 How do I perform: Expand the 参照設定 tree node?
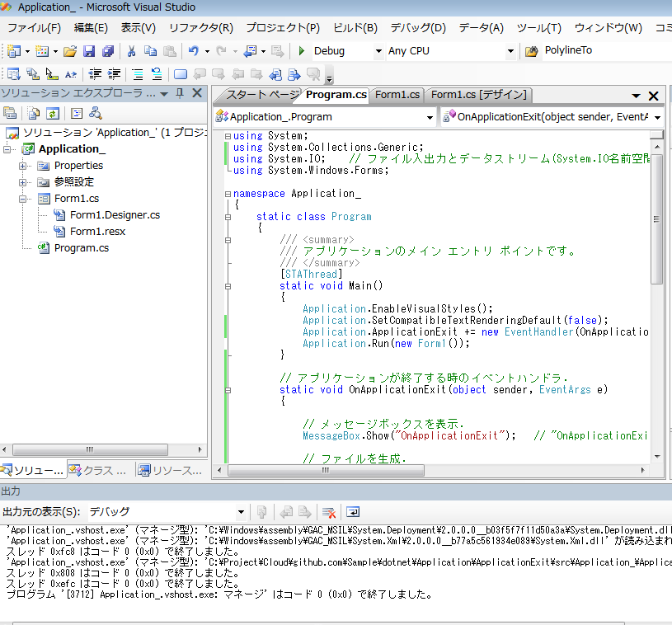click(22, 182)
